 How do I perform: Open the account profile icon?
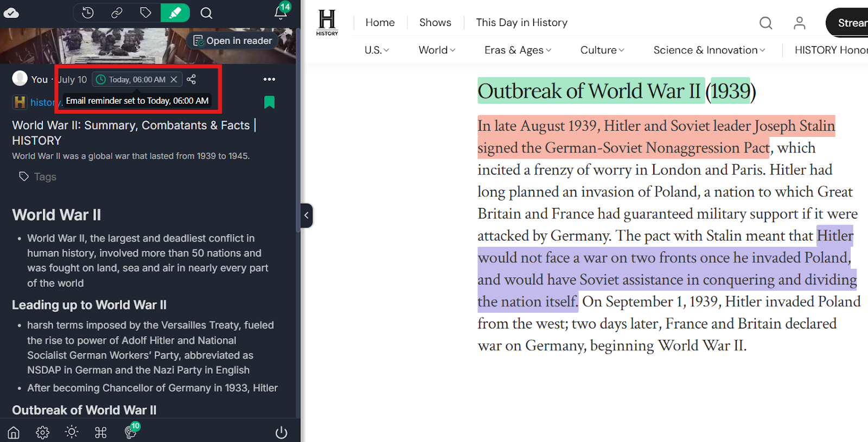click(799, 22)
